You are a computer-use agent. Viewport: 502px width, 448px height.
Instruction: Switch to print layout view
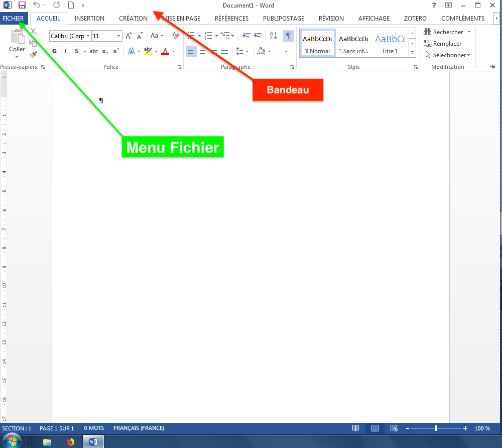point(375,428)
